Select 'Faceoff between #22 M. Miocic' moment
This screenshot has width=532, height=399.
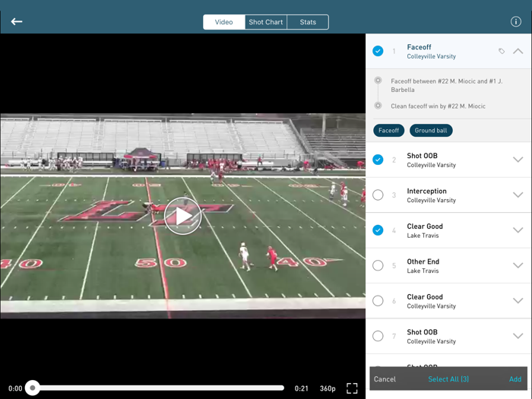(x=448, y=85)
